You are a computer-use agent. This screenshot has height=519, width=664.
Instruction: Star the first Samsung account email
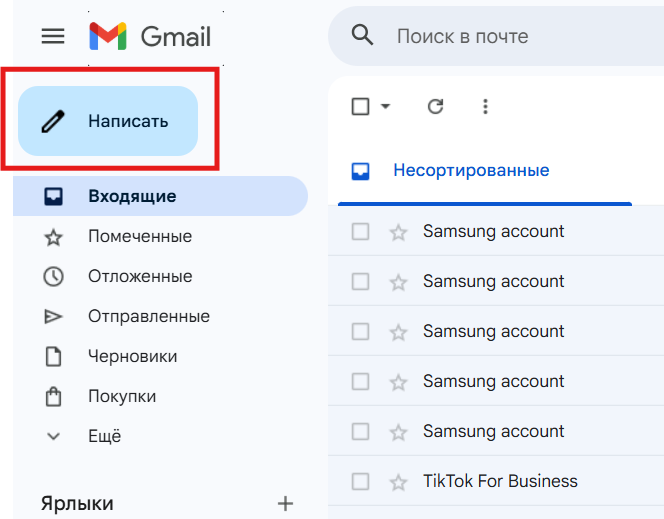[x=398, y=232]
